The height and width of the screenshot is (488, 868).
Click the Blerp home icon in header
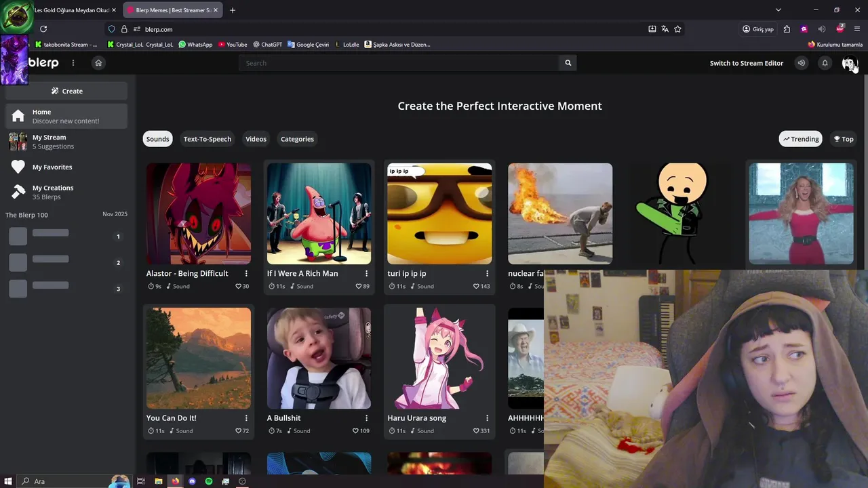coord(98,63)
